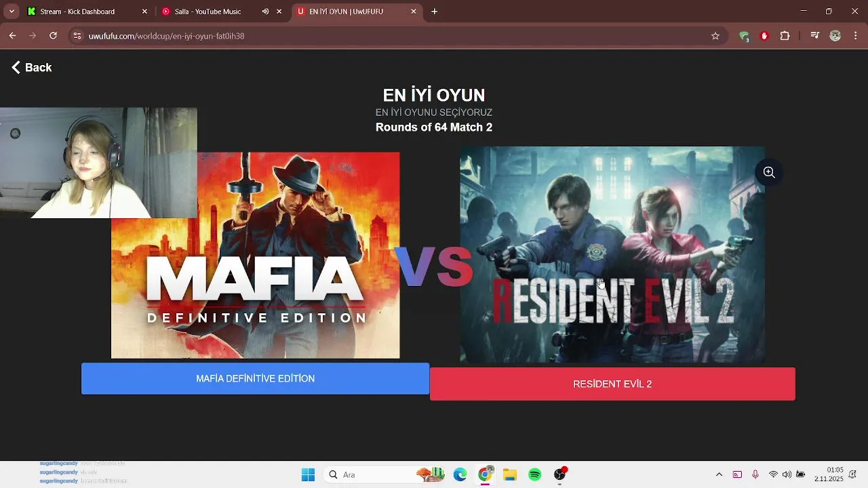Open a new browser tab
Screen dimensions: 868x488
click(435, 12)
